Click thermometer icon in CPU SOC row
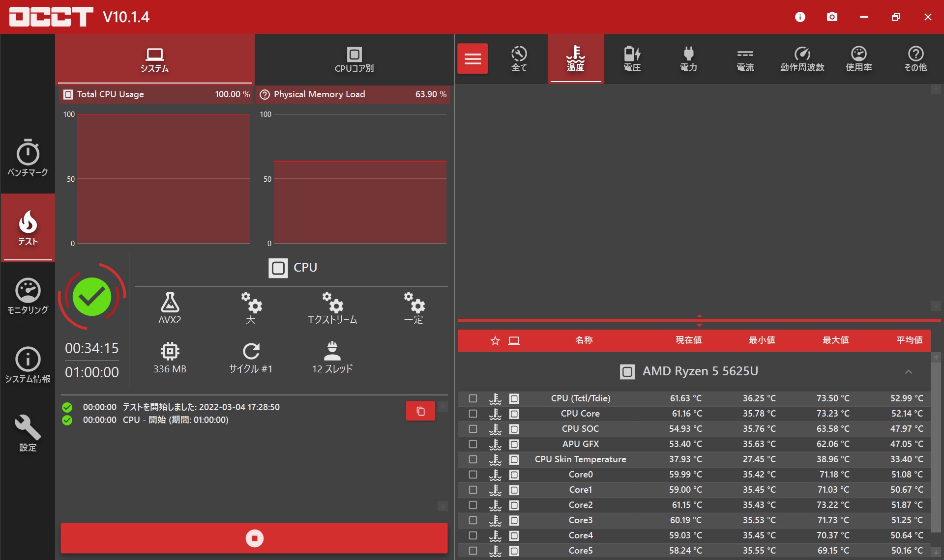944x560 pixels. 495,429
